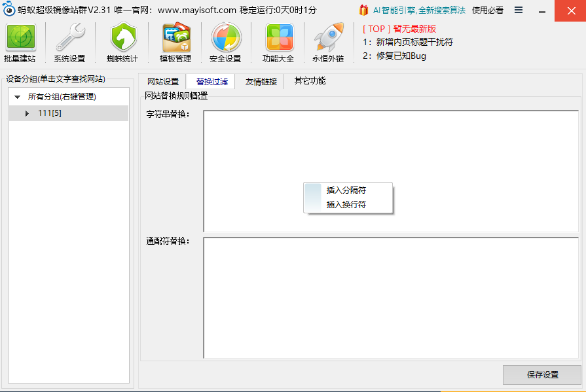586x392 pixels.
Task: Minimize the application window
Action: [x=542, y=11]
